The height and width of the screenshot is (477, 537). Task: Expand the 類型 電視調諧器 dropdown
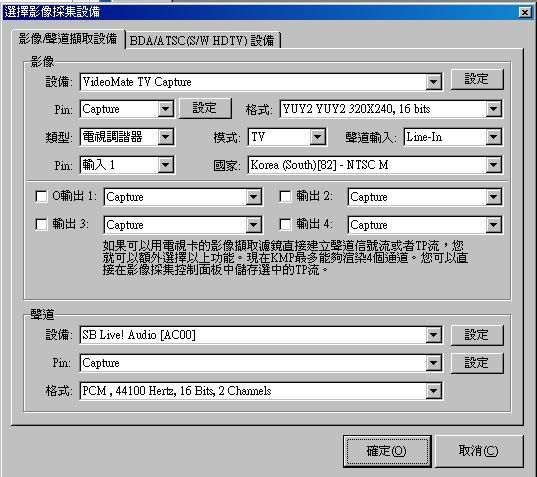click(127, 137)
